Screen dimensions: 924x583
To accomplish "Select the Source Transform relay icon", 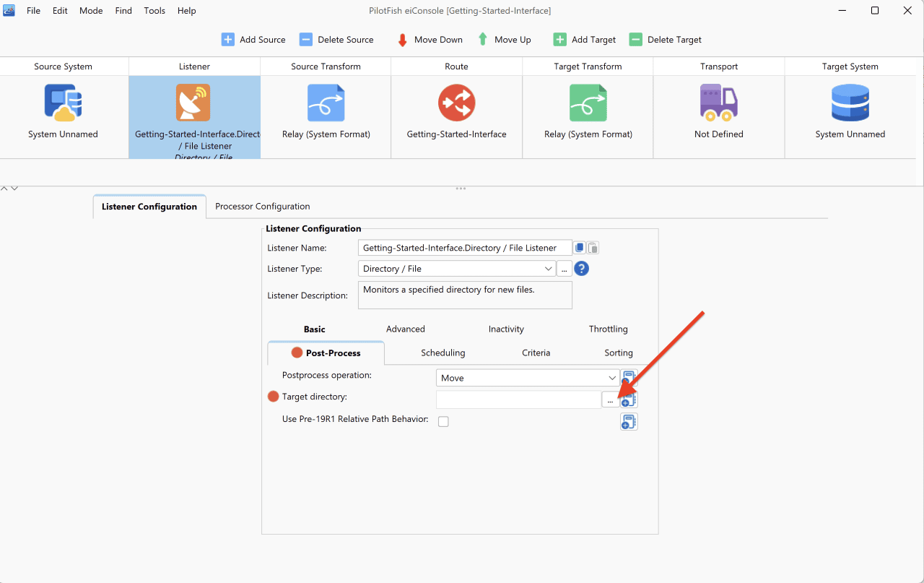I will [326, 103].
